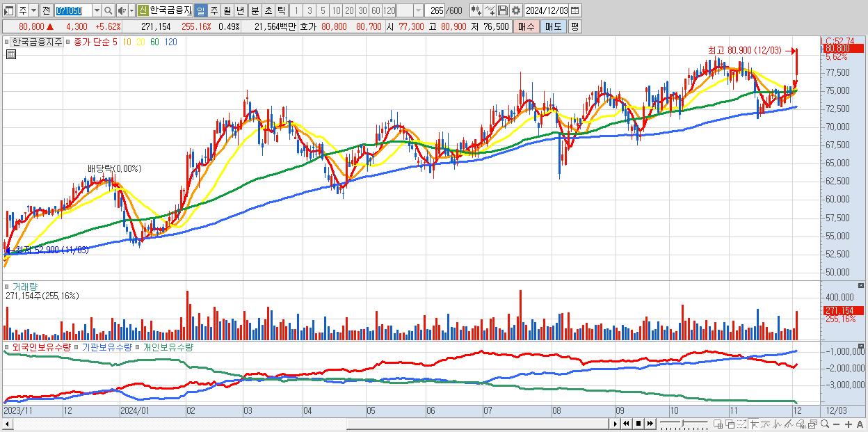Click the dotted-frame chart range icon

click(x=741, y=424)
